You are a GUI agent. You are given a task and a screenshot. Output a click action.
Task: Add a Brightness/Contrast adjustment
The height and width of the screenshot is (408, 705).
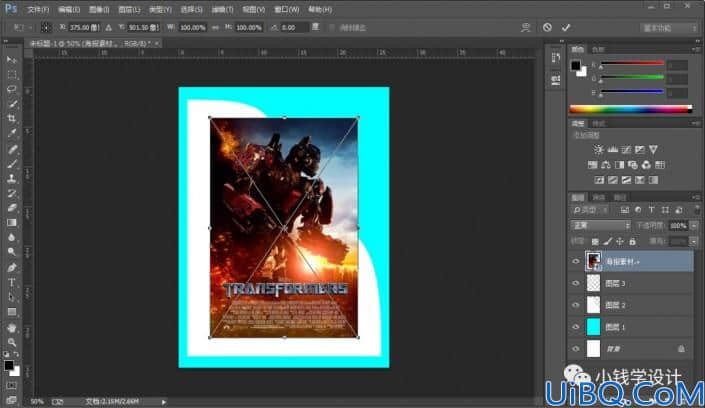pos(598,149)
